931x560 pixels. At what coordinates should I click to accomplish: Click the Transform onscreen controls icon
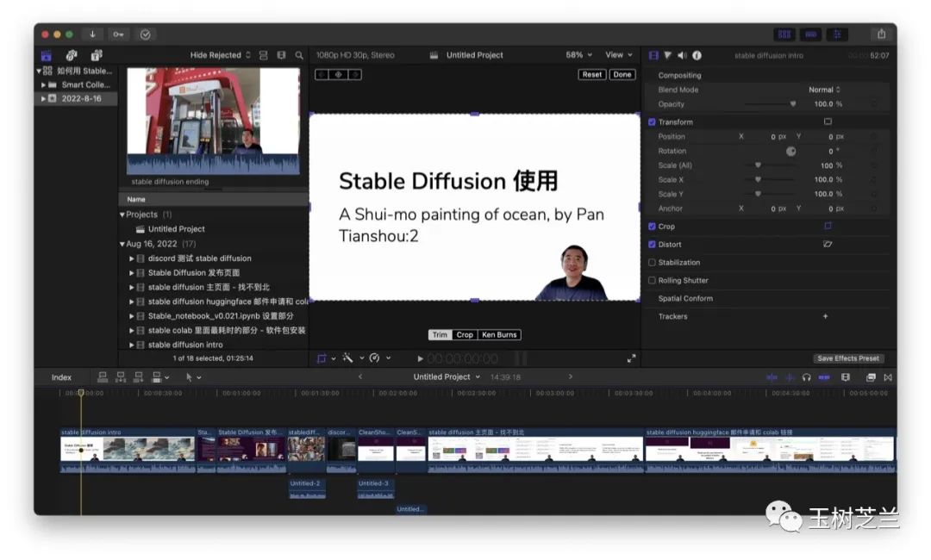[828, 121]
